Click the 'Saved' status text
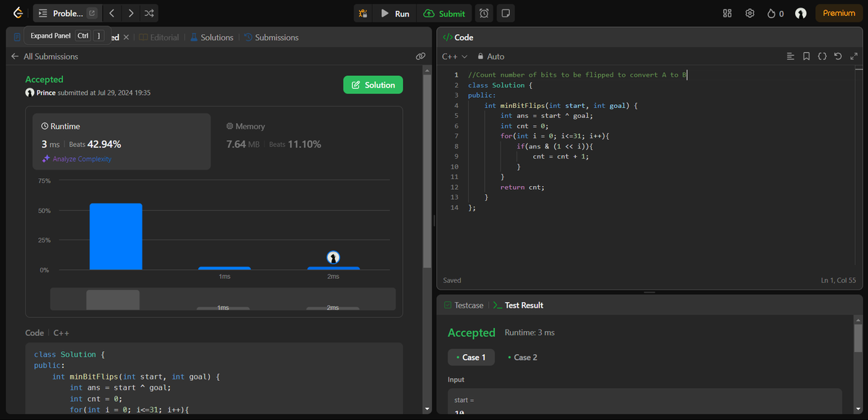868x420 pixels. click(x=452, y=280)
